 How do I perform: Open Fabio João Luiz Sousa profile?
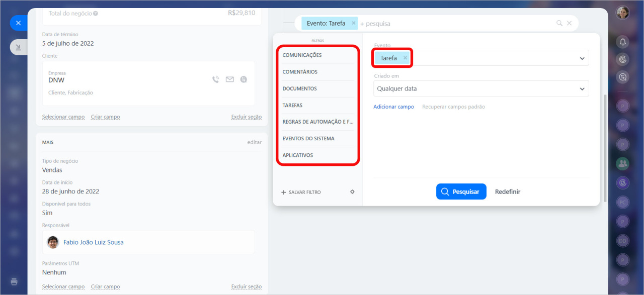click(x=93, y=242)
